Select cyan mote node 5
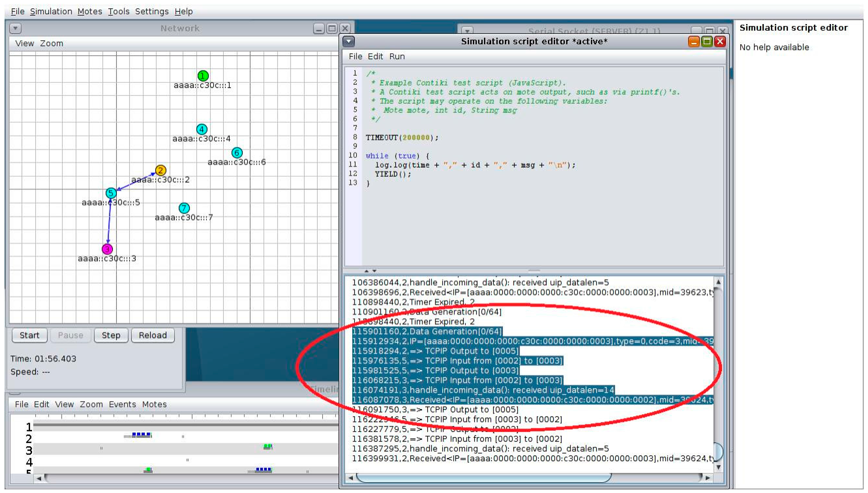Screen dimensions: 868x493 pos(111,193)
